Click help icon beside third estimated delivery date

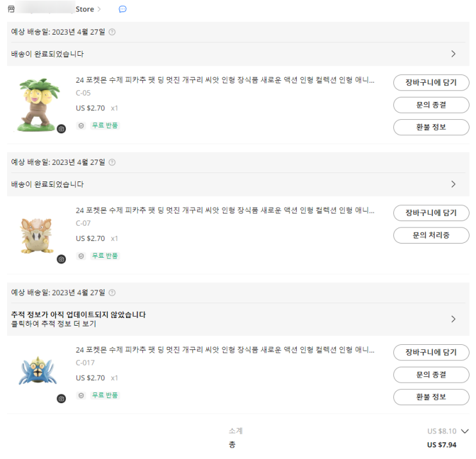click(x=112, y=292)
